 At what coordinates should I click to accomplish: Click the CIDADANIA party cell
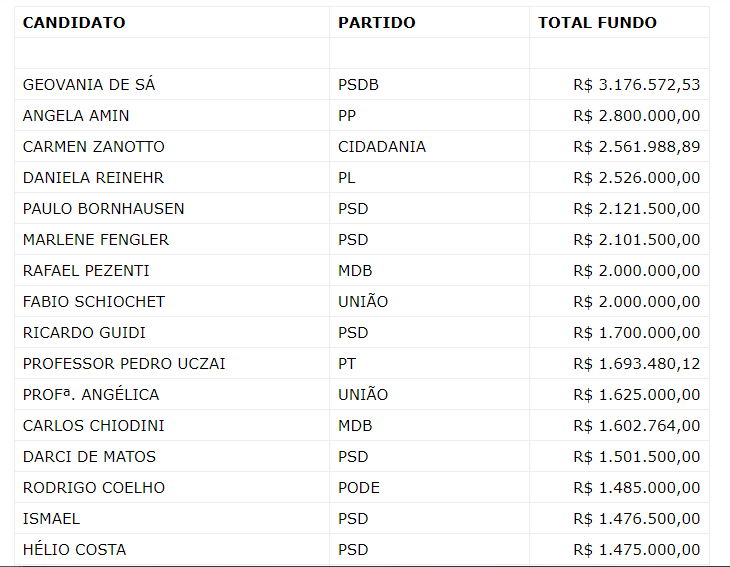click(382, 147)
